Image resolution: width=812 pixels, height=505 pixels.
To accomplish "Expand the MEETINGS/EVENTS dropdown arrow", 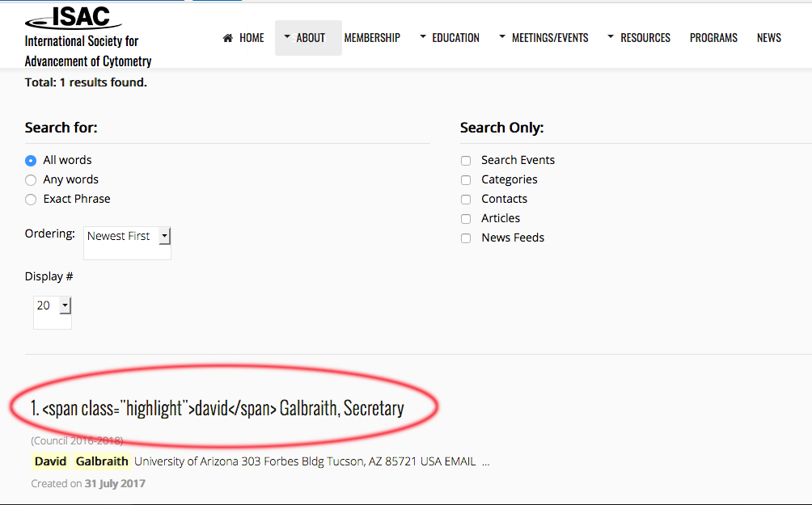I will point(502,36).
